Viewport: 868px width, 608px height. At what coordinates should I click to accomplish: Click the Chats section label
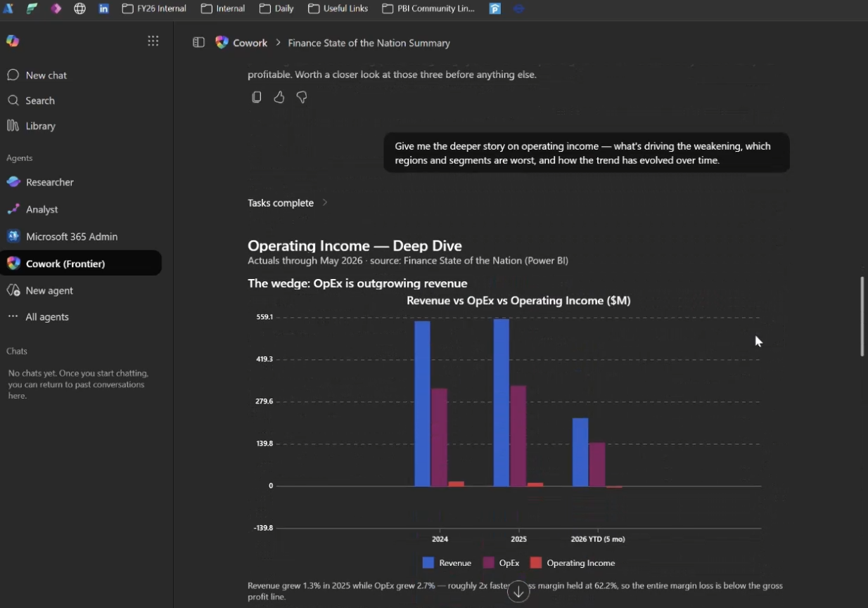[17, 351]
